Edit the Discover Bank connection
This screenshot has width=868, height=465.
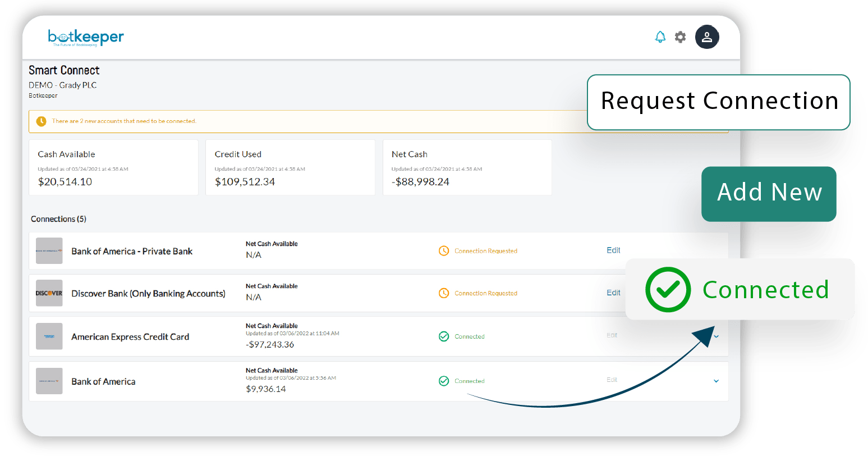613,293
